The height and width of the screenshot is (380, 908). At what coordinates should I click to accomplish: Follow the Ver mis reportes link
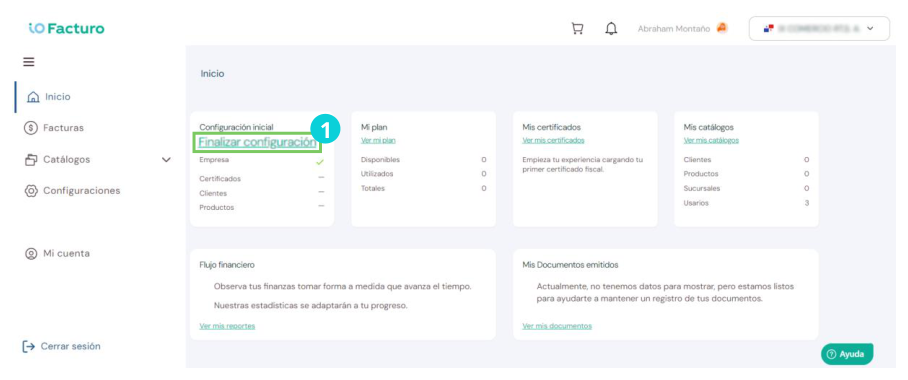point(227,326)
